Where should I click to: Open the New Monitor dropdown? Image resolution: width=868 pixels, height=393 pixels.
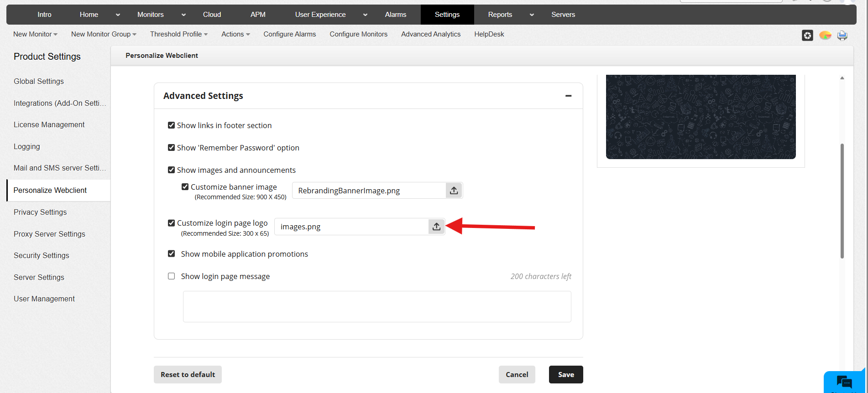tap(35, 34)
